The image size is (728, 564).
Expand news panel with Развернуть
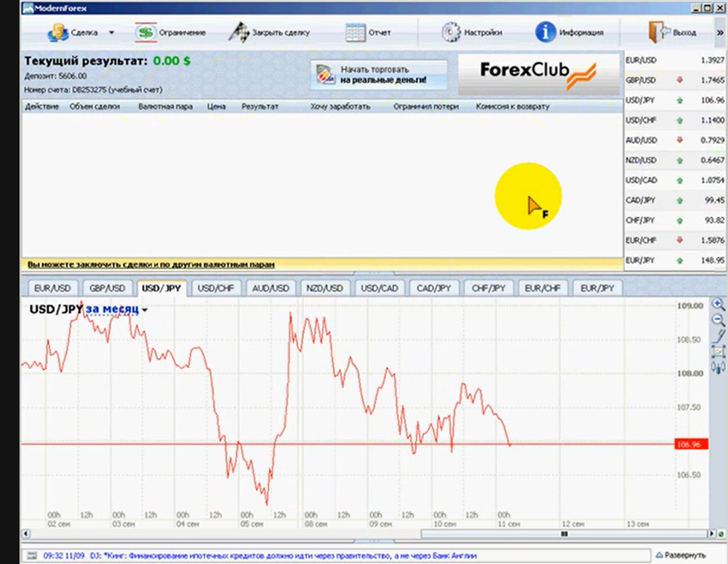click(681, 555)
